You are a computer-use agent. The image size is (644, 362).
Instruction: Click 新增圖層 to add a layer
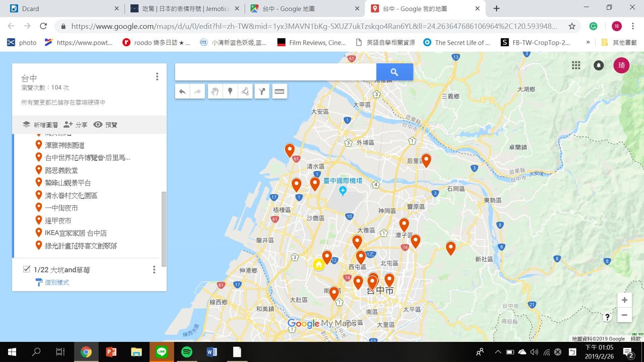pos(40,125)
